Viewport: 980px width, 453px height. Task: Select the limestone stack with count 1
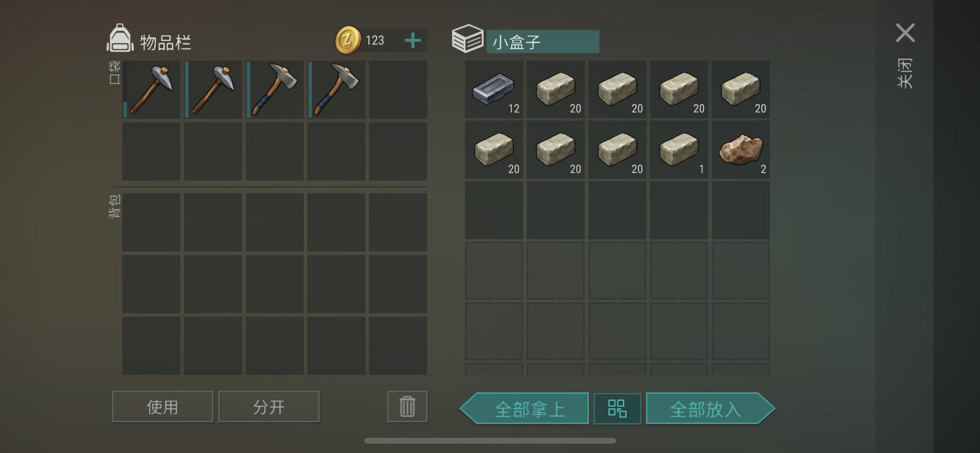pyautogui.click(x=679, y=150)
